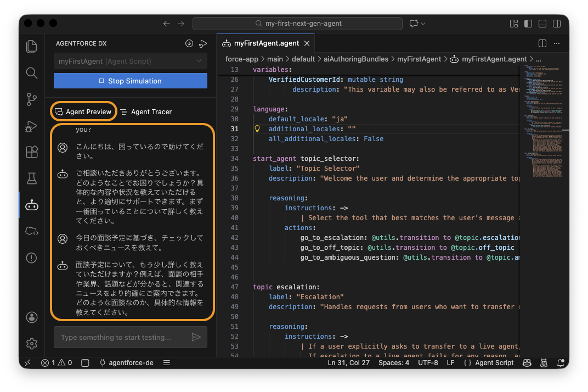Image resolution: width=588 pixels, height=392 pixels.
Task: Toggle the bottom Panel visibility
Action: (x=542, y=23)
